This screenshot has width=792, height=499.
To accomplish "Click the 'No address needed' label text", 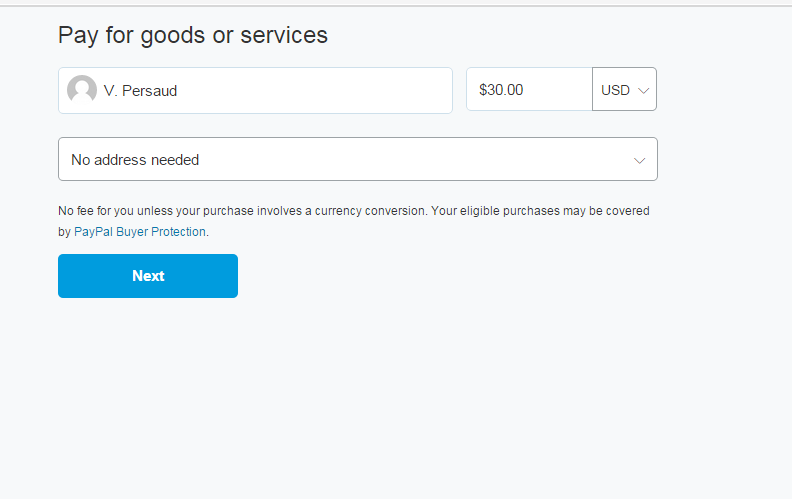I will pyautogui.click(x=135, y=160).
